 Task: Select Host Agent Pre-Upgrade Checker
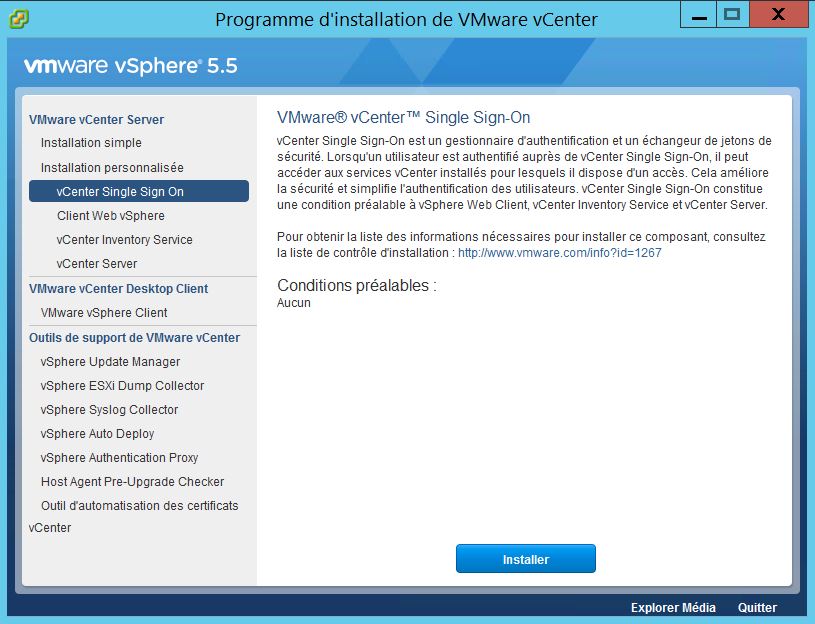pyautogui.click(x=133, y=482)
